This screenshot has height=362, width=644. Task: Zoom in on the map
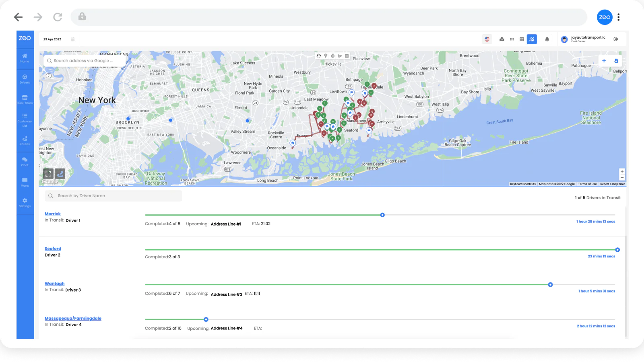(622, 171)
